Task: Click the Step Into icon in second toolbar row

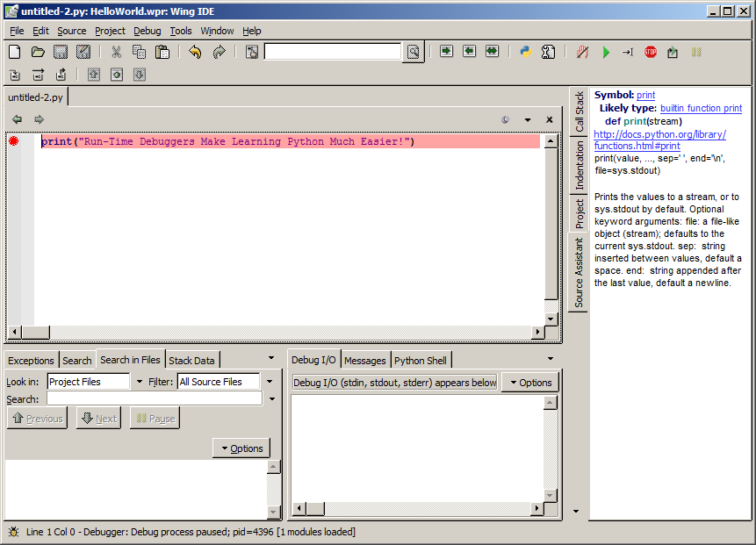Action: click(16, 75)
